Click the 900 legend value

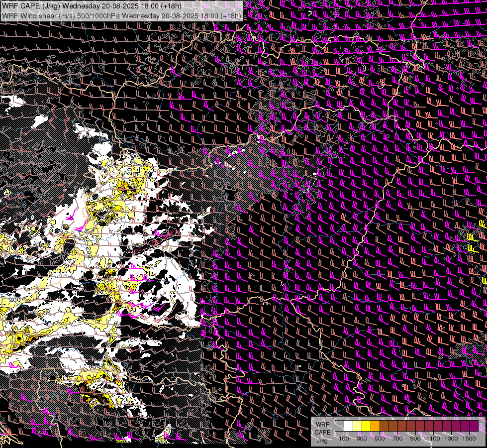415,439
